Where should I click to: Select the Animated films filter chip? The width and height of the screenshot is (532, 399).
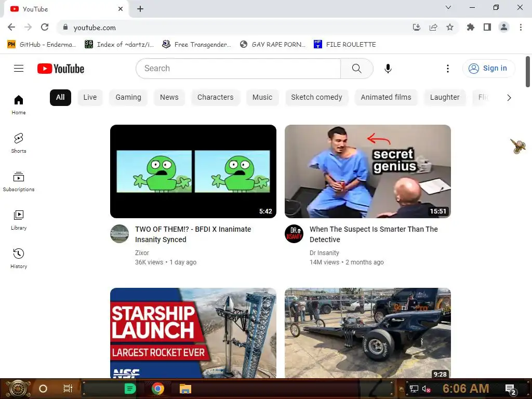pyautogui.click(x=386, y=97)
